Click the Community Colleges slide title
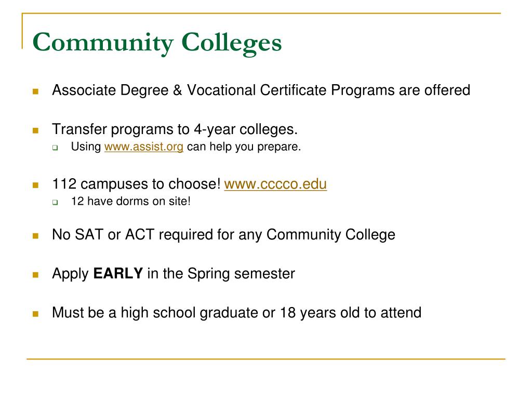 157,43
